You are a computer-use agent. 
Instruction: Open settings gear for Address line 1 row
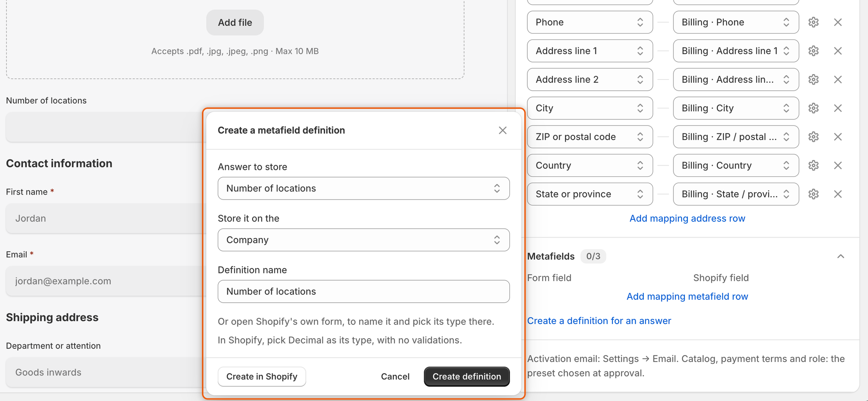coord(813,51)
